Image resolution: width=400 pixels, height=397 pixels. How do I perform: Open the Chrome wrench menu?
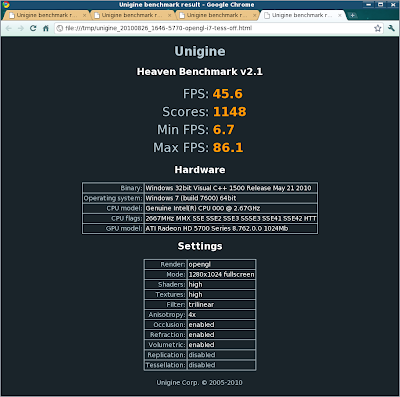pyautogui.click(x=391, y=28)
